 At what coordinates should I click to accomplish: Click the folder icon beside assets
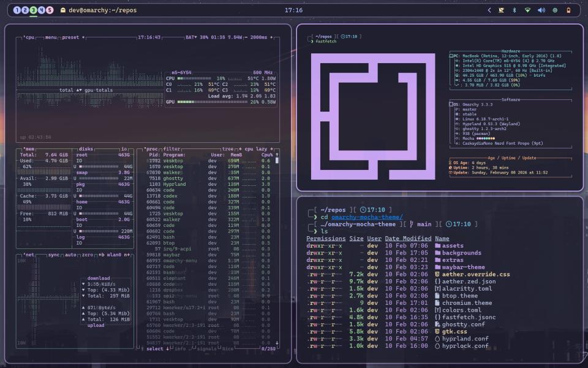(437, 245)
